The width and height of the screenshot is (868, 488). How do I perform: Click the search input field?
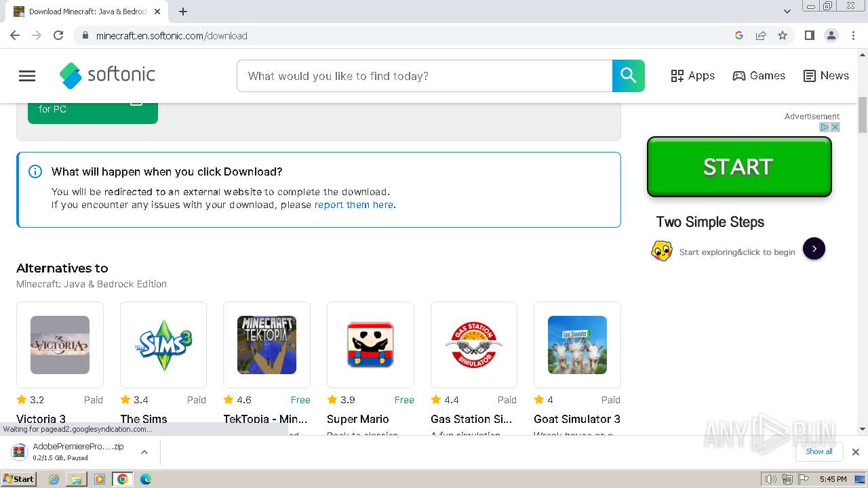tap(425, 76)
